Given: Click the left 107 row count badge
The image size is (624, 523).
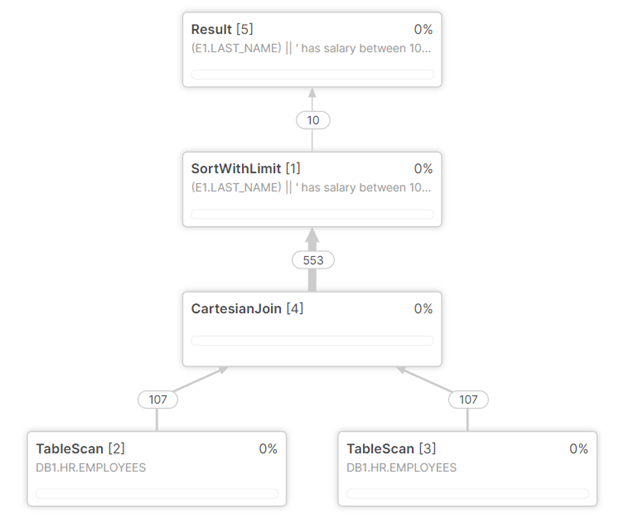Looking at the screenshot, I should pos(158,400).
